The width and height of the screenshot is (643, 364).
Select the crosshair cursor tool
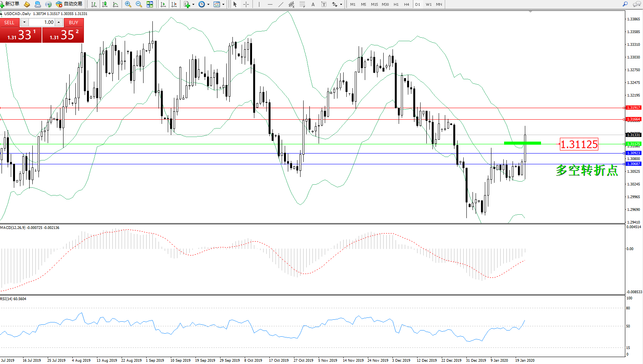246,4
